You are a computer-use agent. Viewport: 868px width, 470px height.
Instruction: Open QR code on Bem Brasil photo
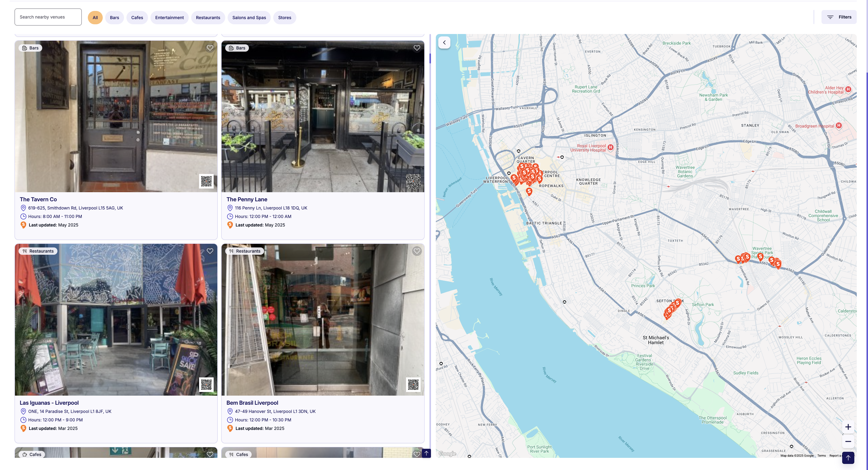[x=413, y=384]
